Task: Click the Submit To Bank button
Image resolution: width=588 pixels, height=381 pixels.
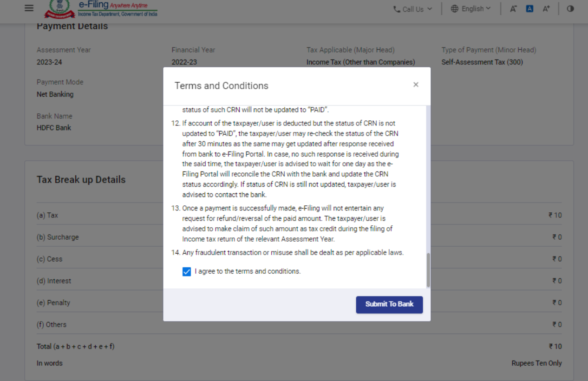Action: point(389,304)
